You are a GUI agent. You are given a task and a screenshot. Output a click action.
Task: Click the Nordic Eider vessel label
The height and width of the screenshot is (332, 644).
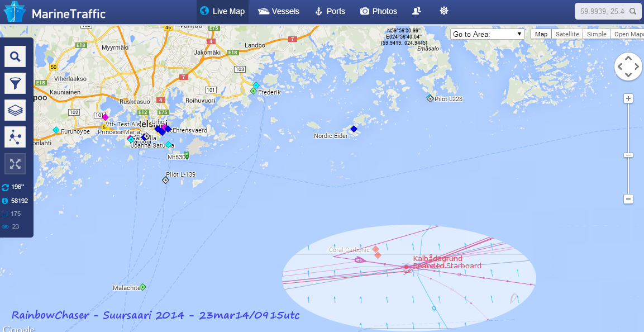[331, 136]
